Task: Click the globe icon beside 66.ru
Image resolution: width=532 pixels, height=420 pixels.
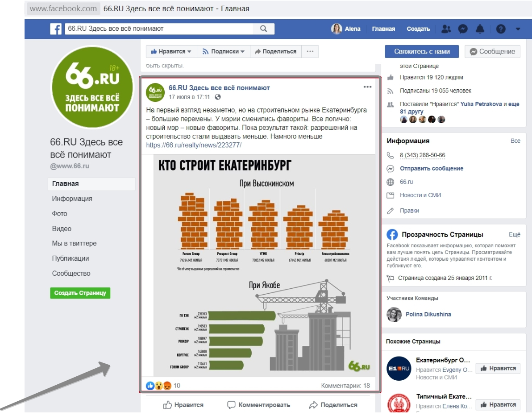Action: click(390, 182)
